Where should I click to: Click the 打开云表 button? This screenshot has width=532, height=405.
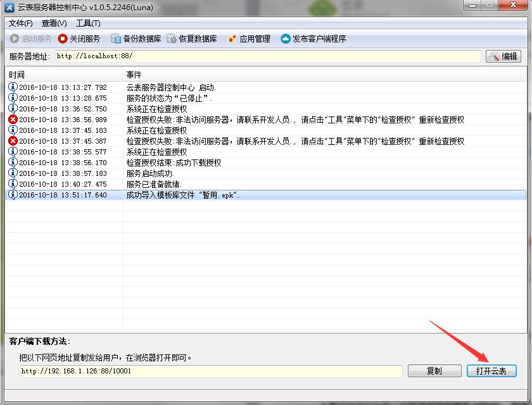(491, 371)
